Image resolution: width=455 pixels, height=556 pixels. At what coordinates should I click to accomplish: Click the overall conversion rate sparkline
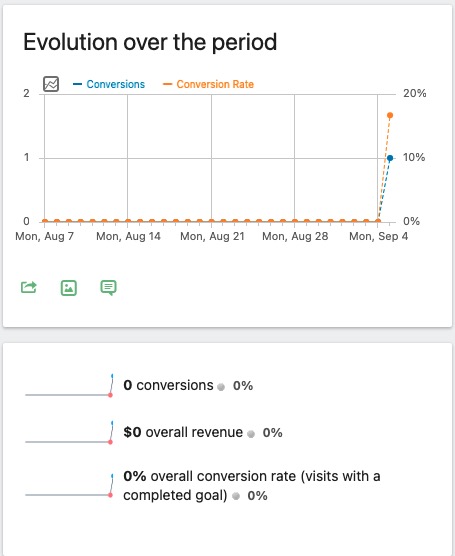tap(69, 486)
